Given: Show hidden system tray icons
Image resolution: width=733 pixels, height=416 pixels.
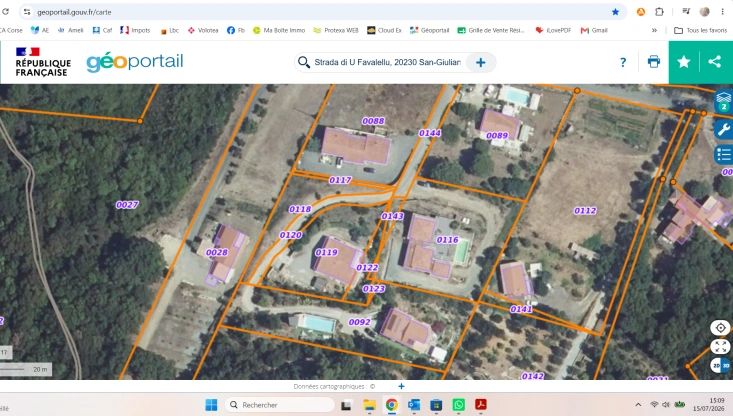Looking at the screenshot, I should point(638,405).
